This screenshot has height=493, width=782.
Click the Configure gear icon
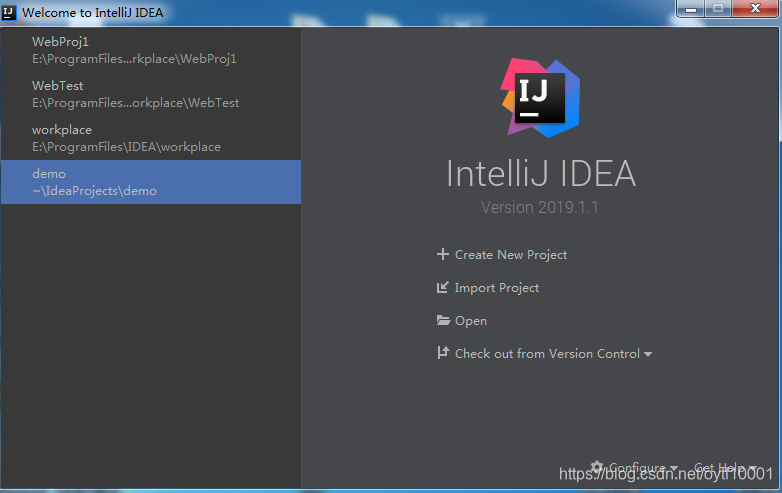(597, 467)
